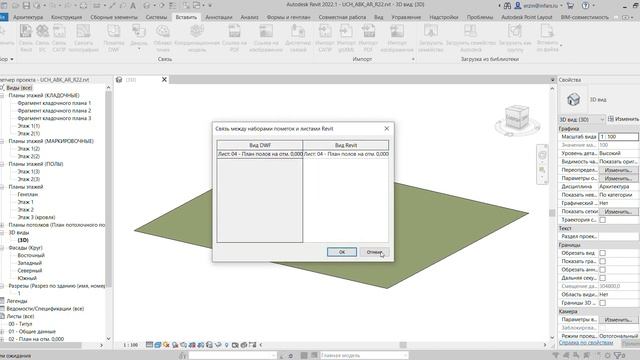Screen dimensions: 640x360
Task: Switch to the Надстройки ribbon tab
Action: tap(444, 17)
